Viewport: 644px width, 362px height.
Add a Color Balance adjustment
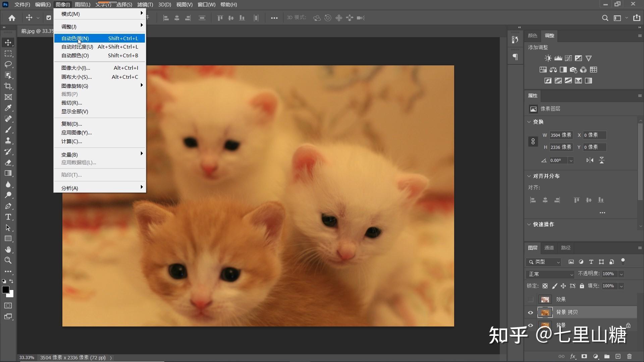553,70
